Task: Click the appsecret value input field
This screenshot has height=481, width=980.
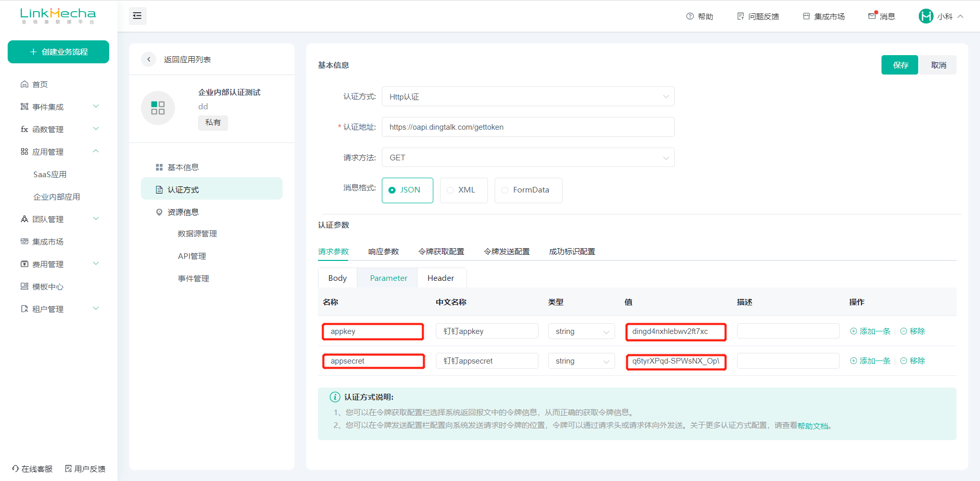Action: (x=676, y=361)
